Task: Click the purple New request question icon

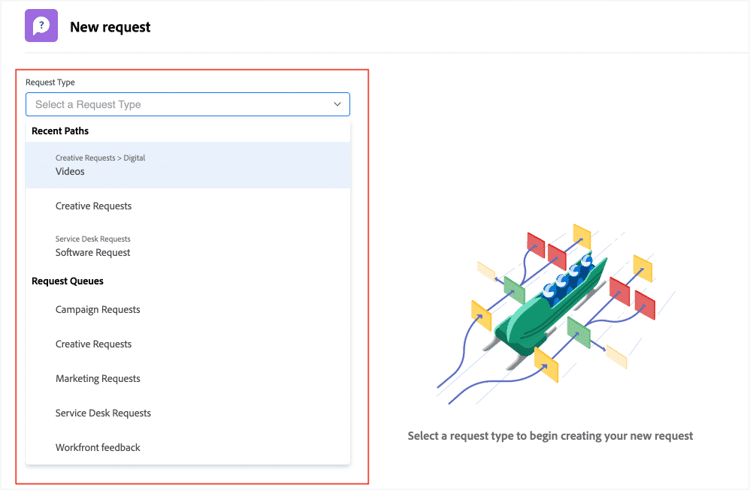Action: 41,26
